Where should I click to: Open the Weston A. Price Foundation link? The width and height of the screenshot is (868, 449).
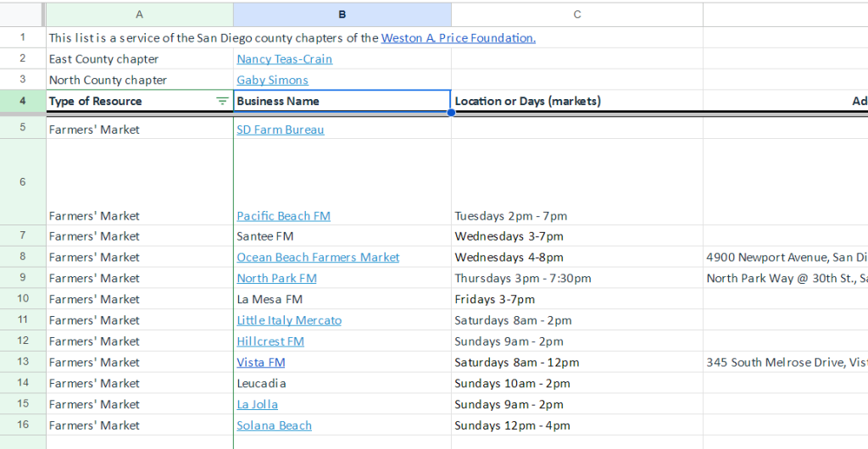[x=458, y=38]
